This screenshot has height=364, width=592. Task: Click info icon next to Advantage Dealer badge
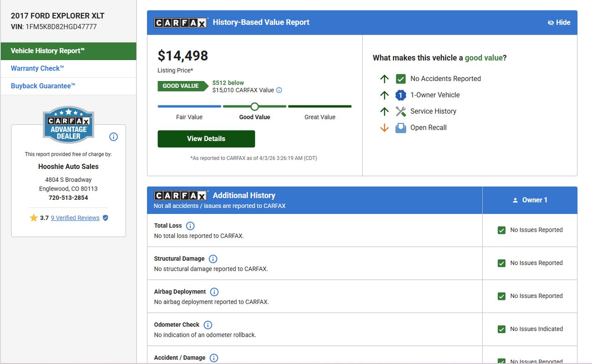pos(114,137)
